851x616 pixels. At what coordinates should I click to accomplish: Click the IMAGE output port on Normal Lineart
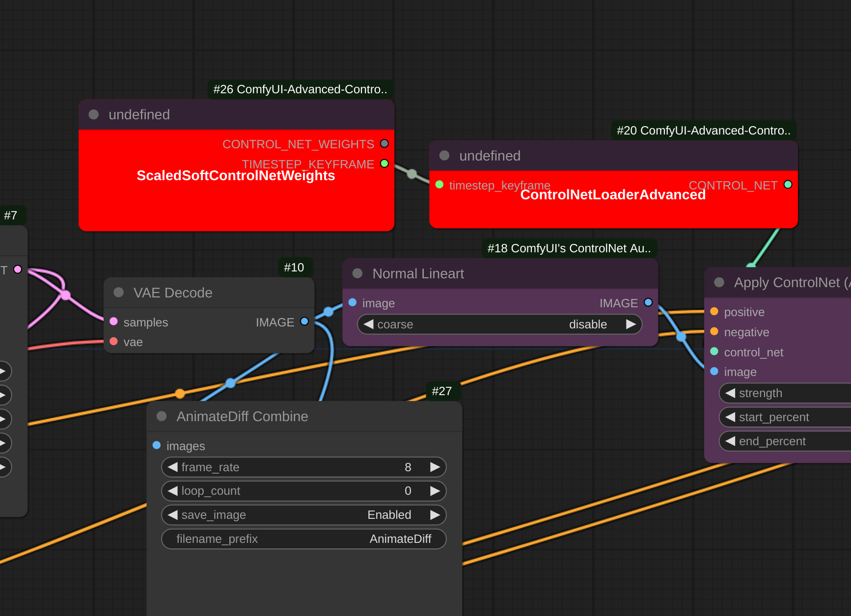pos(648,302)
